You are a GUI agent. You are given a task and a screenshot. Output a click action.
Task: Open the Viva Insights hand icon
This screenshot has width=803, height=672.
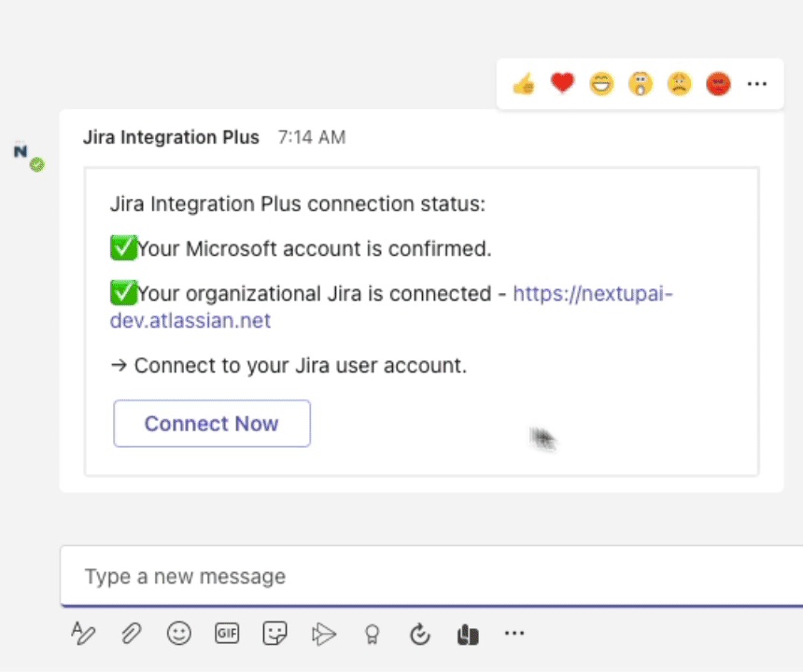[468, 634]
